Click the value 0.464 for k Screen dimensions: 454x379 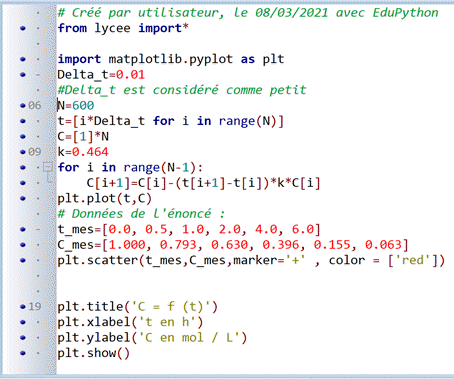pos(90,152)
